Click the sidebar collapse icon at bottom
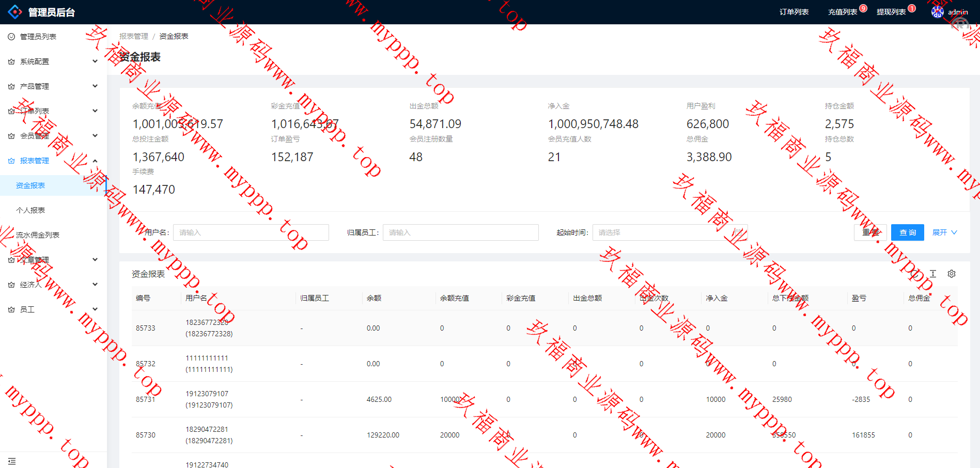Screen dimensions: 980x468 [12, 461]
